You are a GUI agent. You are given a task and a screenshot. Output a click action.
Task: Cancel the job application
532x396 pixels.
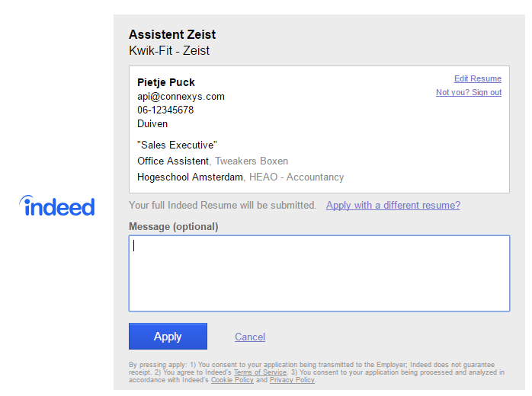pyautogui.click(x=250, y=337)
